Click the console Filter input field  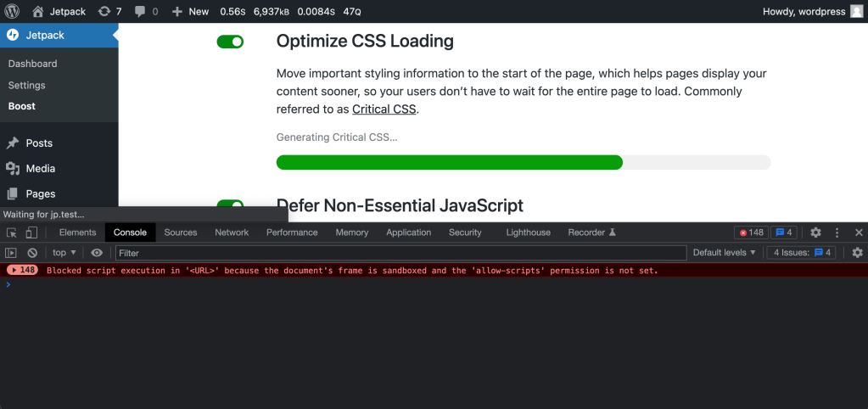tap(400, 253)
